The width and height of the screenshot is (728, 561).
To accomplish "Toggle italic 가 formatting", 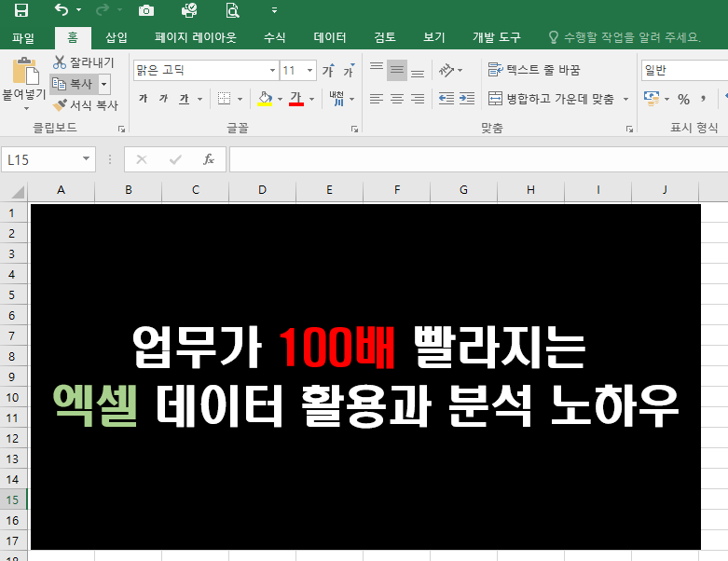I will pyautogui.click(x=163, y=99).
